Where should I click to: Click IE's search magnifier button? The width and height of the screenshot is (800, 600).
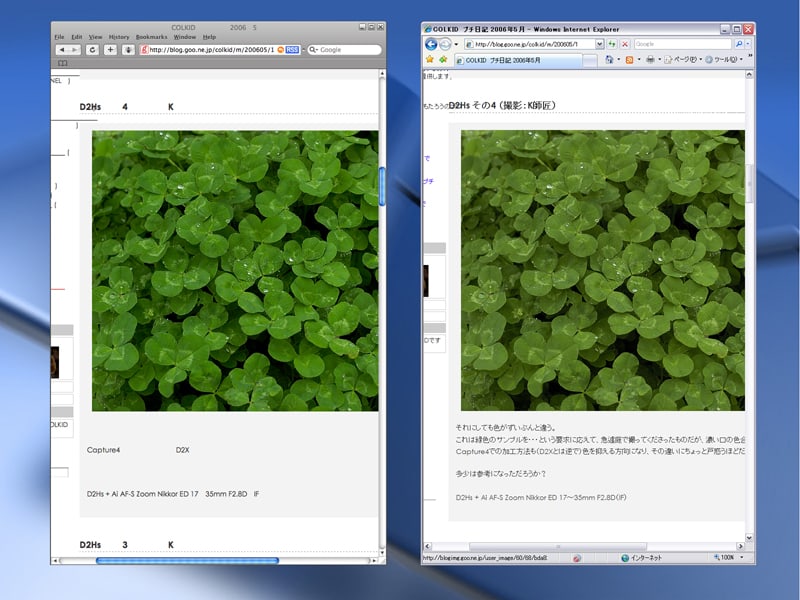[738, 44]
